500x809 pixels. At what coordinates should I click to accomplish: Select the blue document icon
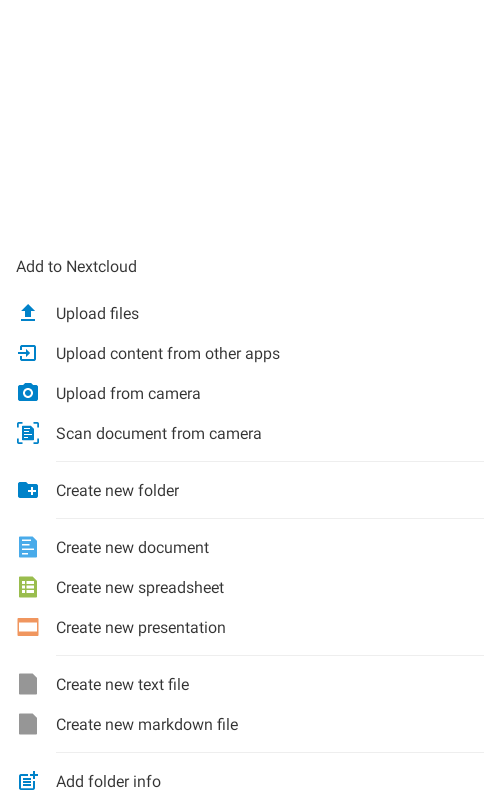[x=28, y=547]
